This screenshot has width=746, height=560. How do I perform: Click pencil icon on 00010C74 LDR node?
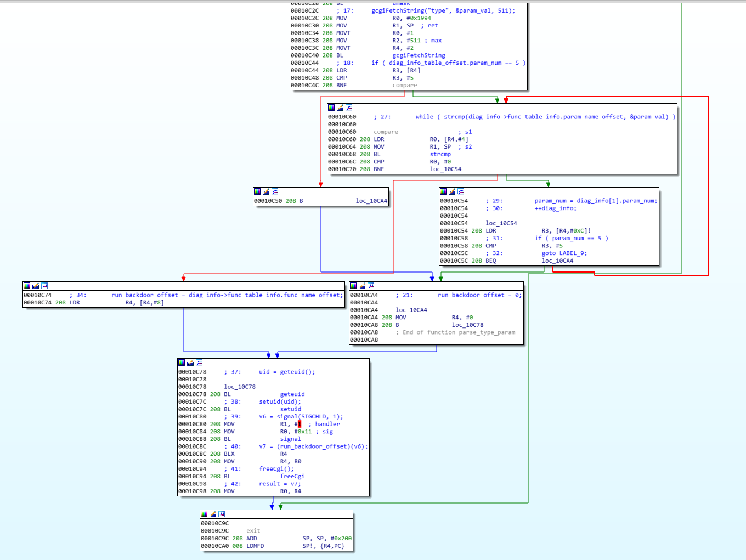click(36, 286)
